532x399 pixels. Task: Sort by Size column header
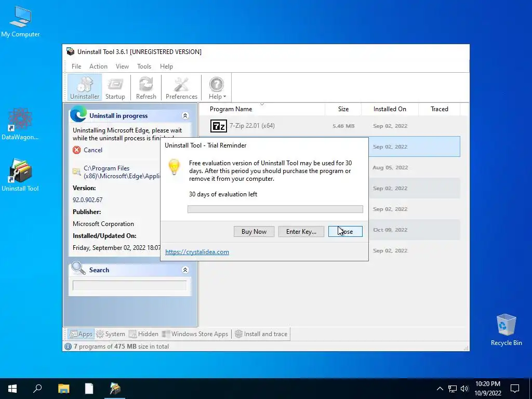pos(343,109)
